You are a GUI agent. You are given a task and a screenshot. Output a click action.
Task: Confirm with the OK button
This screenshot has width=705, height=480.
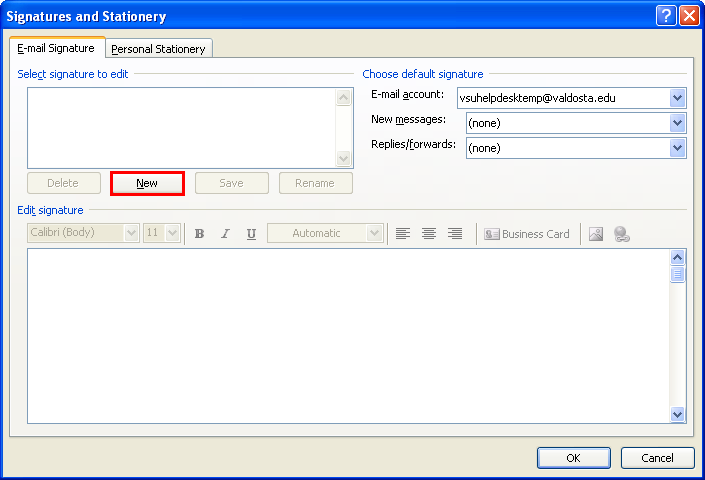coord(573,458)
